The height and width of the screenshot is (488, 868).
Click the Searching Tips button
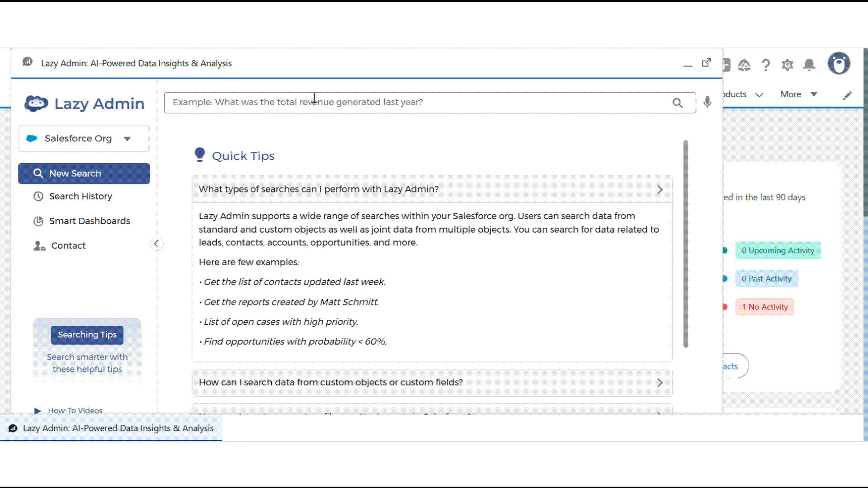point(87,335)
